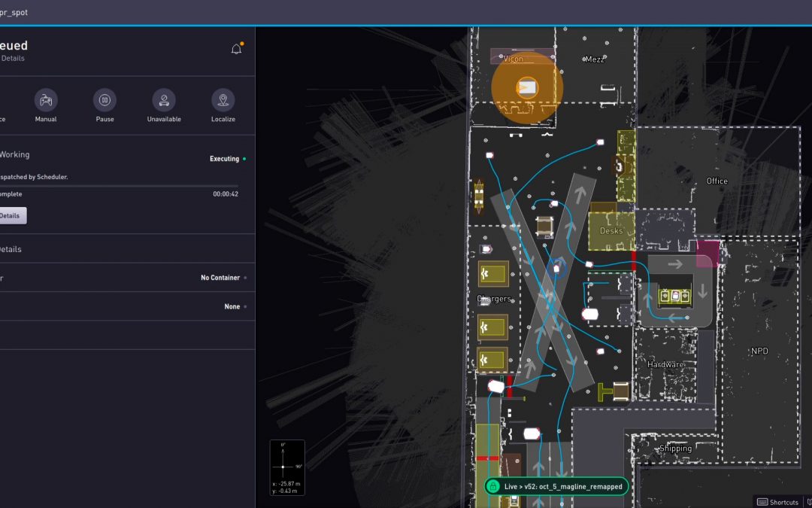Click the magenta zone near Office corner
This screenshot has width=812, height=508.
pyautogui.click(x=707, y=254)
